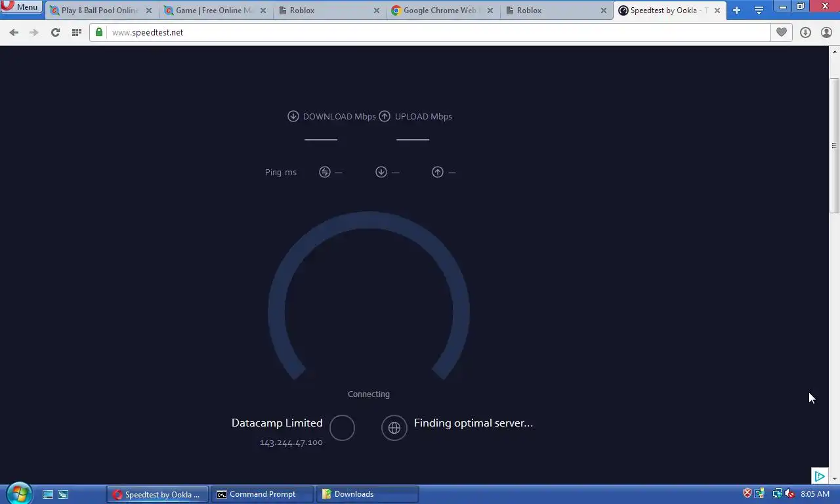Click the globe server icon
Image resolution: width=840 pixels, height=504 pixels.
(x=394, y=428)
